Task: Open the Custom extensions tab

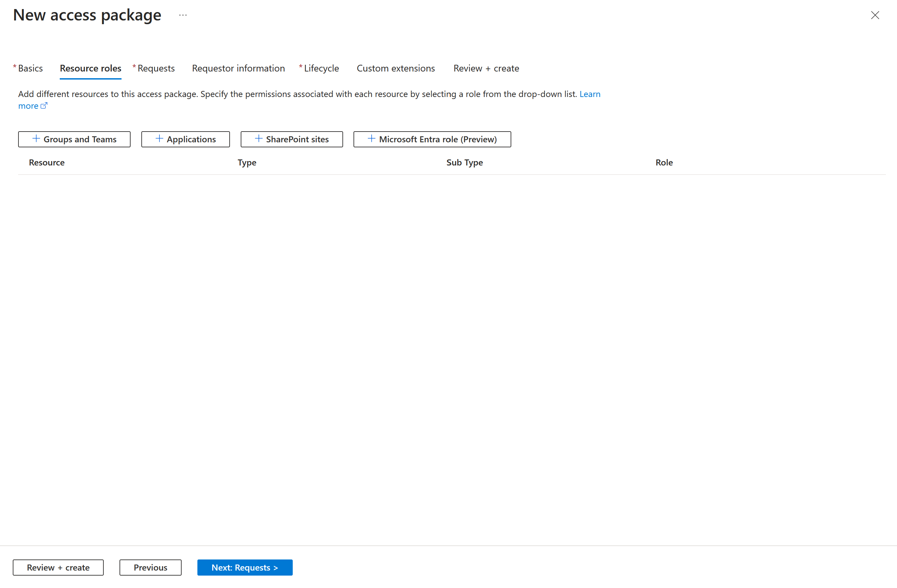Action: (396, 68)
